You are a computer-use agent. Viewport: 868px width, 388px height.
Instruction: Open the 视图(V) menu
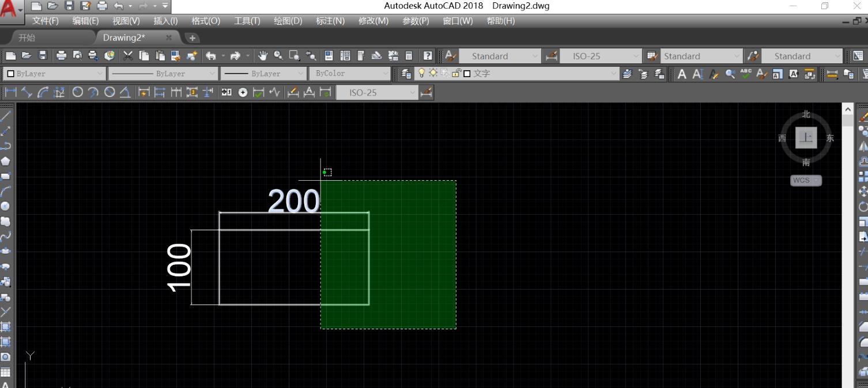126,21
